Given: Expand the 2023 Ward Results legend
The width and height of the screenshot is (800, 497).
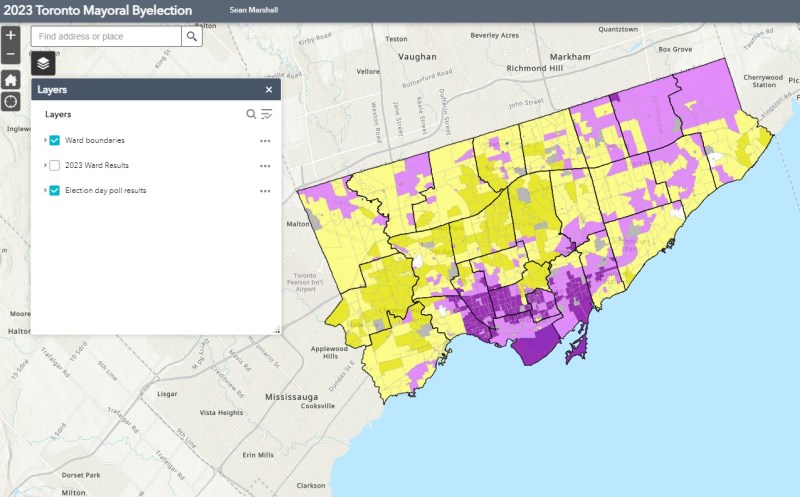Looking at the screenshot, I should click(44, 165).
